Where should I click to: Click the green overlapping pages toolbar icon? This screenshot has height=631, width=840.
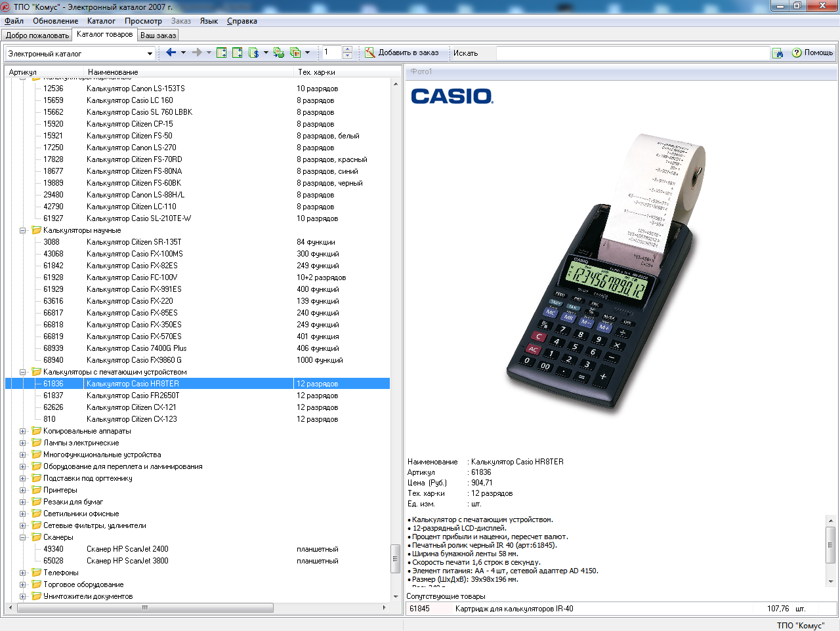click(x=295, y=52)
